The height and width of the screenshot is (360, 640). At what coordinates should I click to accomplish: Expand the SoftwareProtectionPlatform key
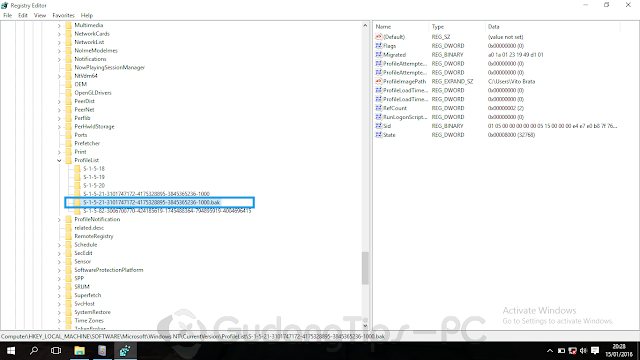[x=59, y=270]
